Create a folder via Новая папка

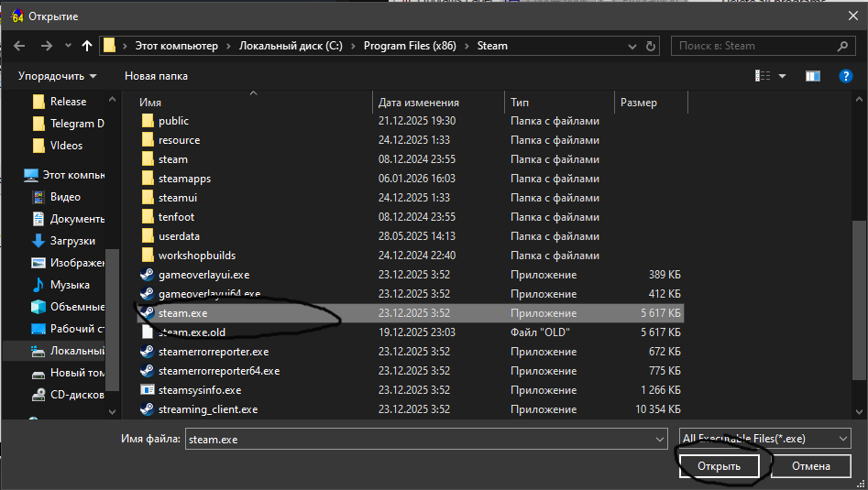pyautogui.click(x=156, y=76)
